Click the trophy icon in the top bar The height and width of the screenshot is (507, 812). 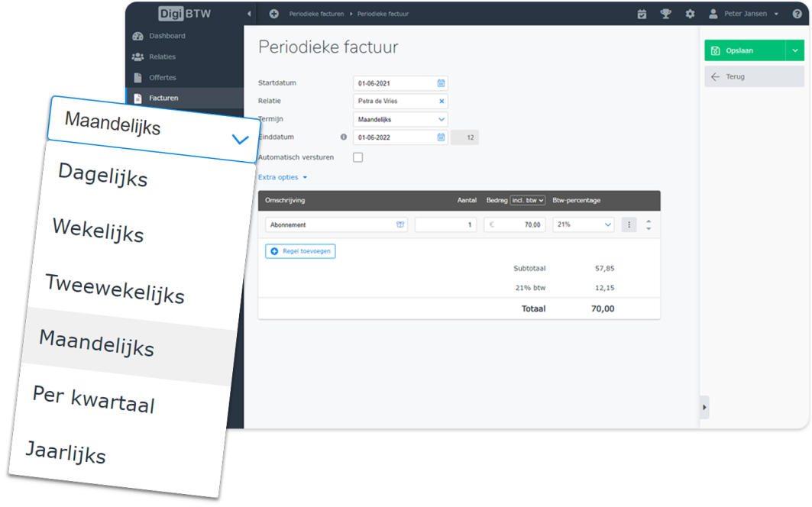[665, 14]
